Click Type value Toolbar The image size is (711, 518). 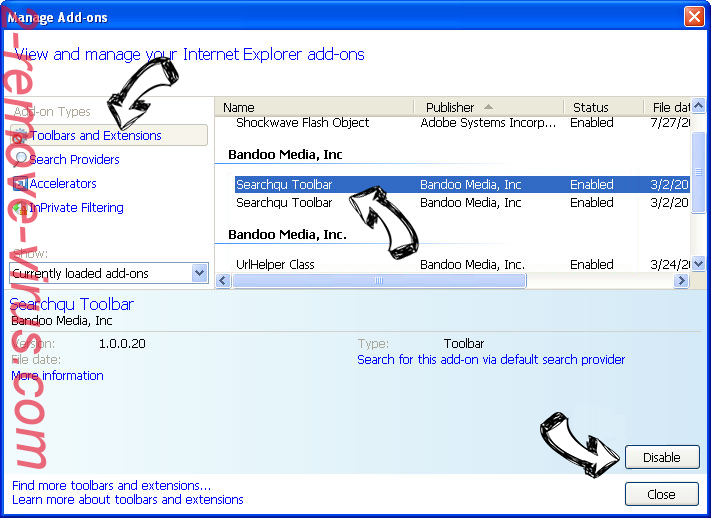[x=464, y=343]
